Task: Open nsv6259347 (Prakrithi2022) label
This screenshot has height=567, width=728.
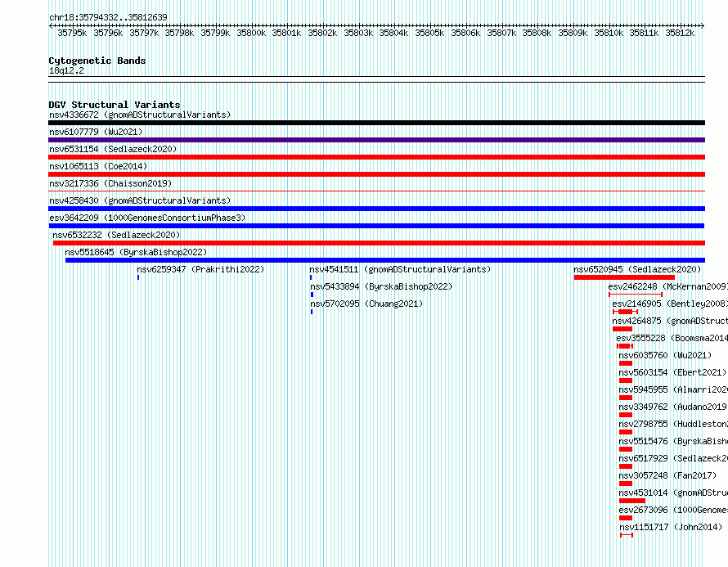Action: pyautogui.click(x=200, y=269)
